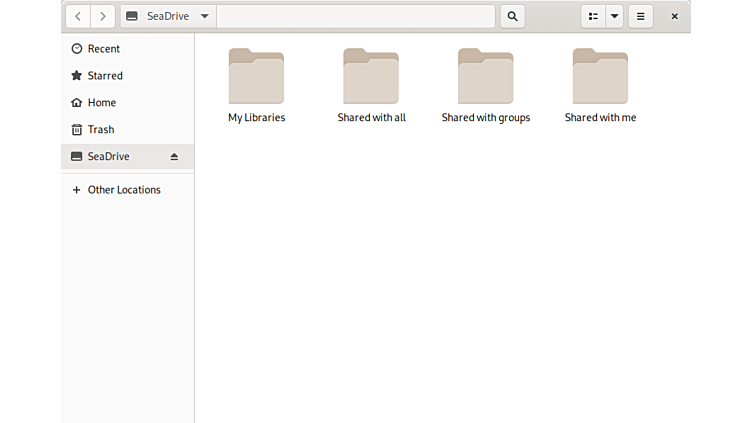Click the back navigation arrow
The height and width of the screenshot is (423, 752).
[x=78, y=16]
